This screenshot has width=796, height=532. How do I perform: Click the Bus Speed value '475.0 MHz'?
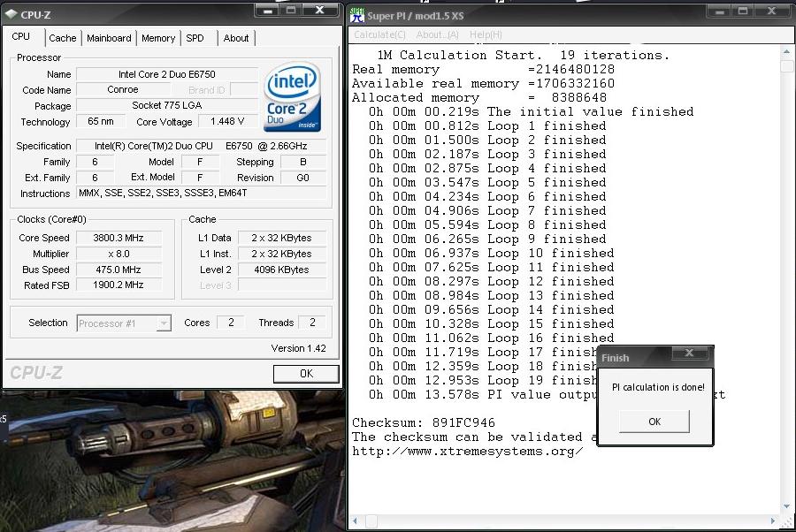119,270
